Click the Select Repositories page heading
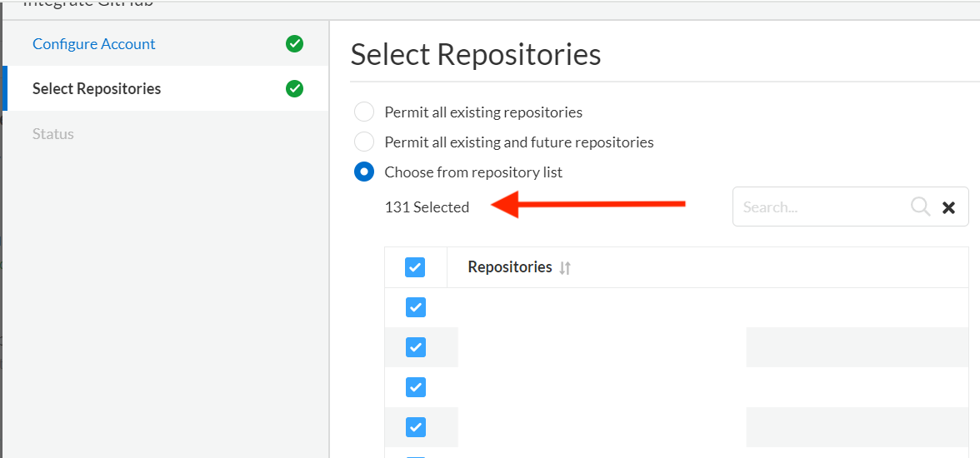The height and width of the screenshot is (458, 980). 476,55
